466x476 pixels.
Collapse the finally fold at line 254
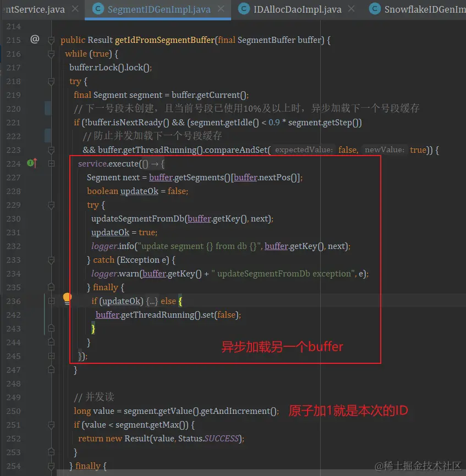(x=51, y=466)
